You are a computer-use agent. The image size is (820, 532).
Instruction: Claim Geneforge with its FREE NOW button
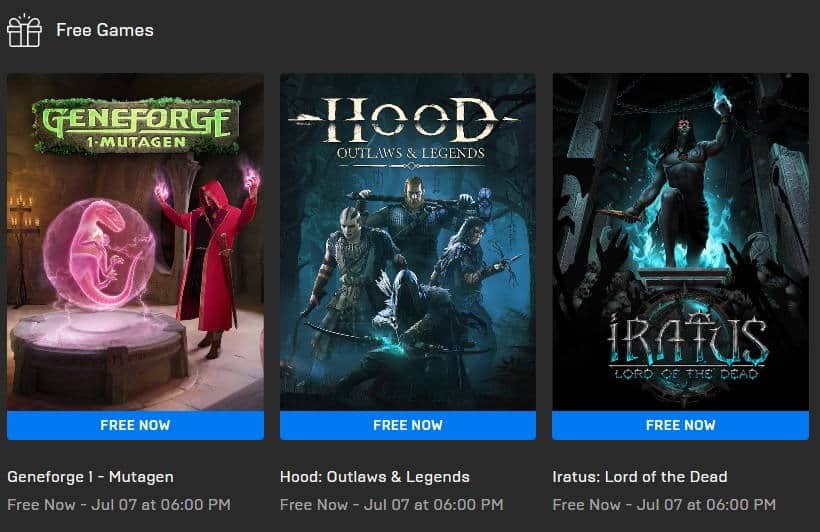[x=135, y=425]
